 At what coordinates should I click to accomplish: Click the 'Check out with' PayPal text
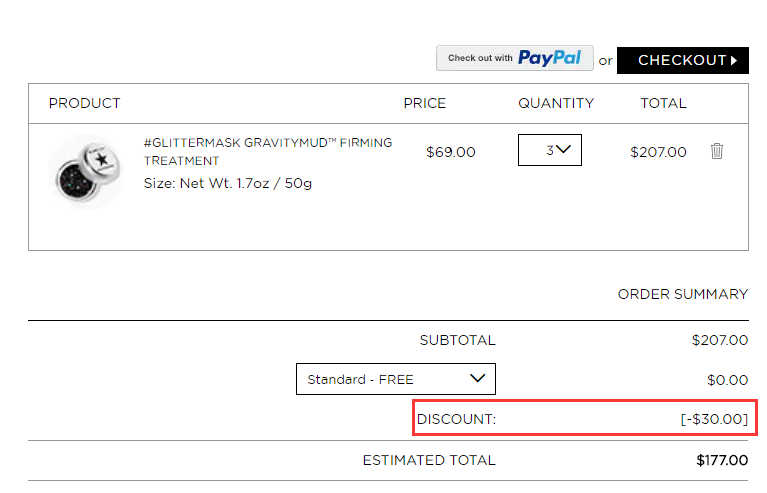(x=480, y=58)
